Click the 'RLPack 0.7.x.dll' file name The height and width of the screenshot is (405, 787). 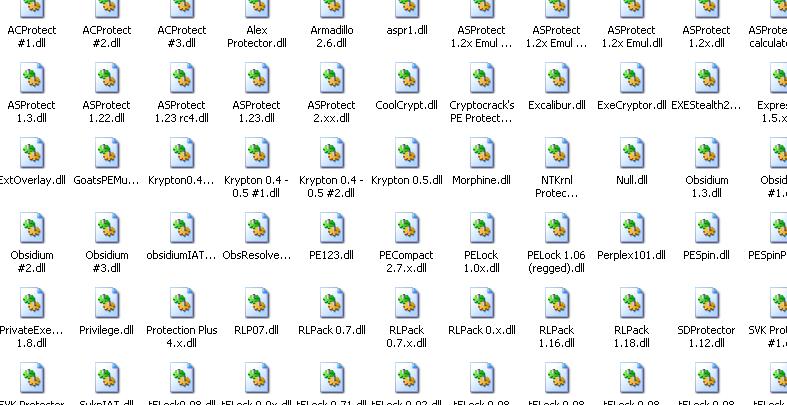coord(407,337)
